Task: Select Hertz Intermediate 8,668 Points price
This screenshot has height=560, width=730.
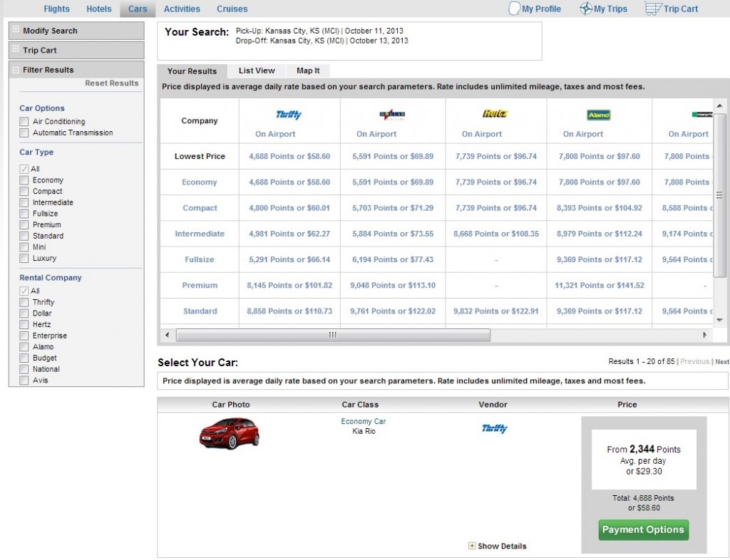Action: coord(496,234)
